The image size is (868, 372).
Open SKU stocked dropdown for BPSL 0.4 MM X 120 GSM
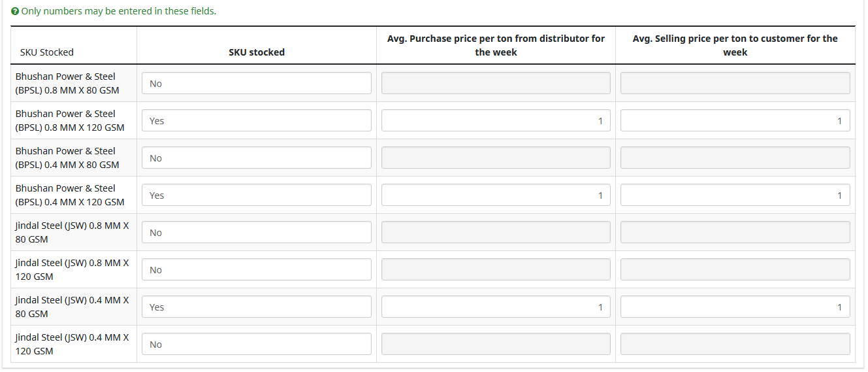coord(256,195)
